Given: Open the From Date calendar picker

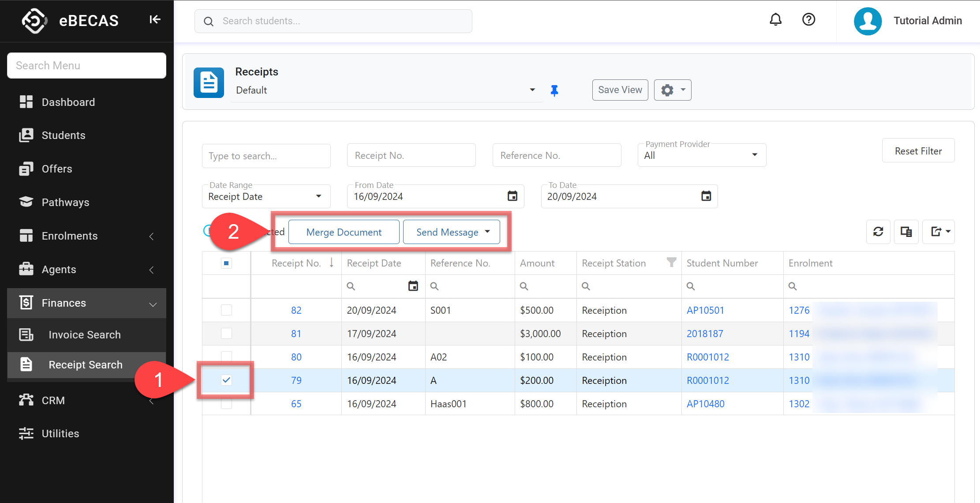Looking at the screenshot, I should (x=512, y=196).
